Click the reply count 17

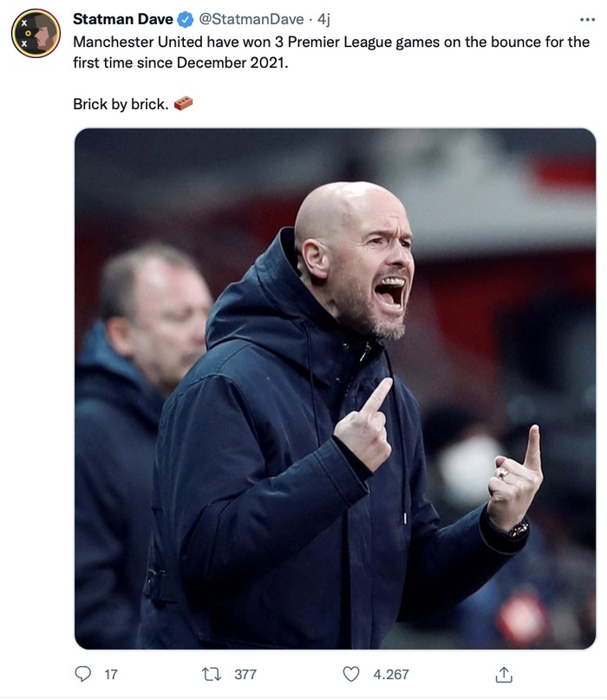(110, 674)
